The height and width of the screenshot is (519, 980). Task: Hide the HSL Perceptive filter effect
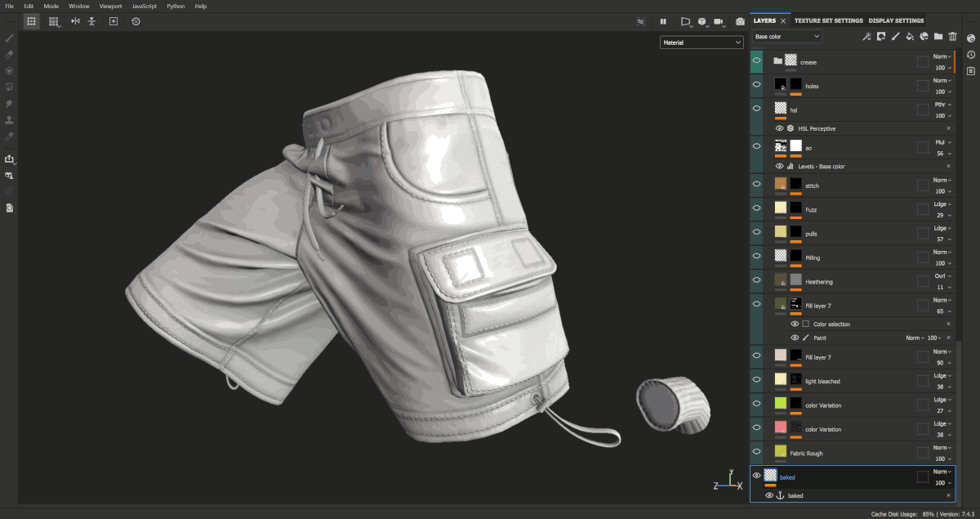point(779,128)
